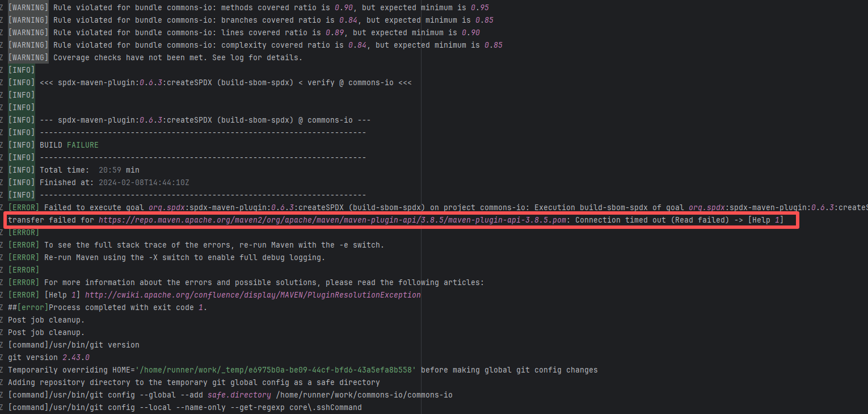
Task: Select the 'Coverage checks have not been met' warning
Action: click(x=178, y=57)
